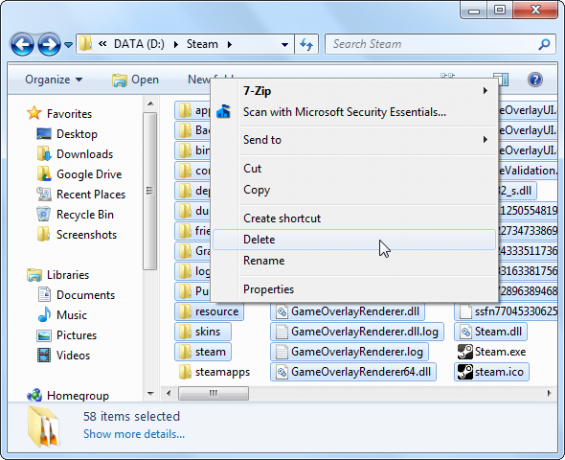Expand the address bar history dropdown
The width and height of the screenshot is (565, 460).
[285, 45]
